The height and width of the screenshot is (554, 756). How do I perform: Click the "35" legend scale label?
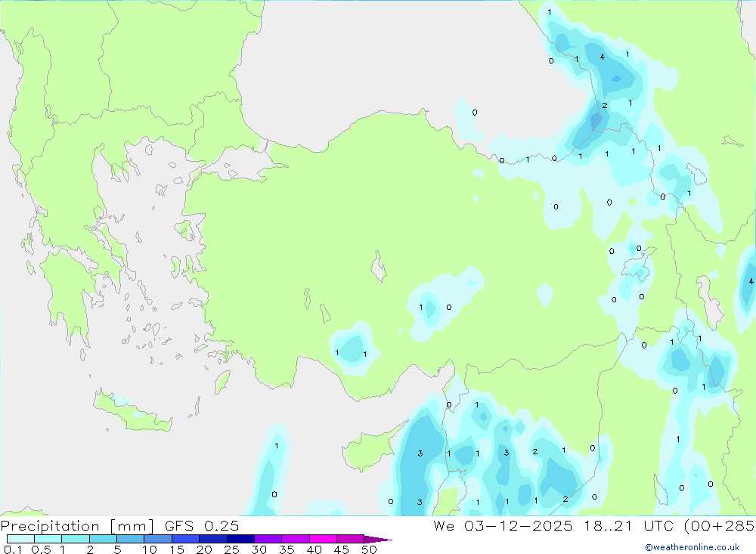[287, 549]
